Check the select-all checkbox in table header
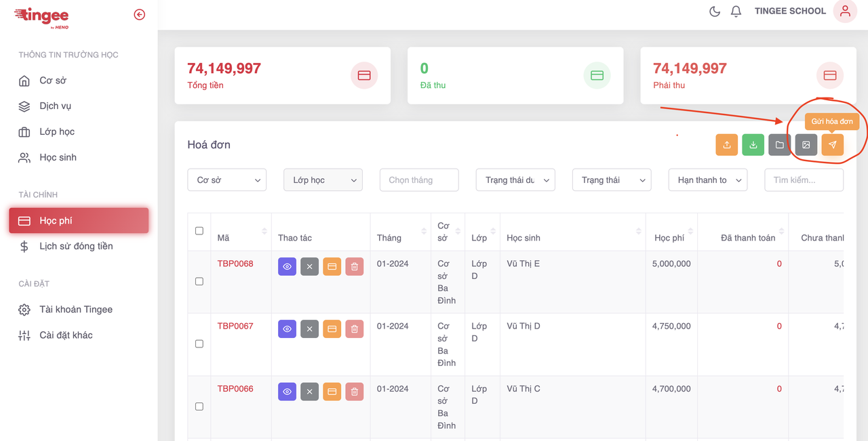 coord(199,231)
